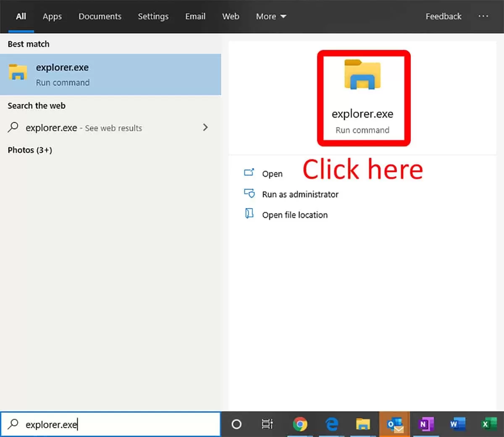Open Google Chrome from the taskbar

click(300, 424)
